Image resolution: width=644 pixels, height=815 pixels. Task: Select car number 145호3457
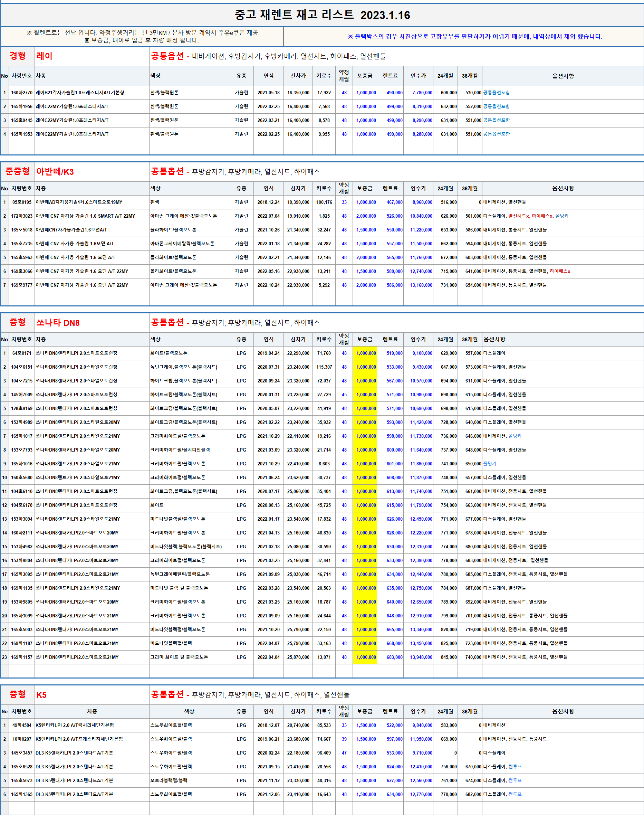21,753
